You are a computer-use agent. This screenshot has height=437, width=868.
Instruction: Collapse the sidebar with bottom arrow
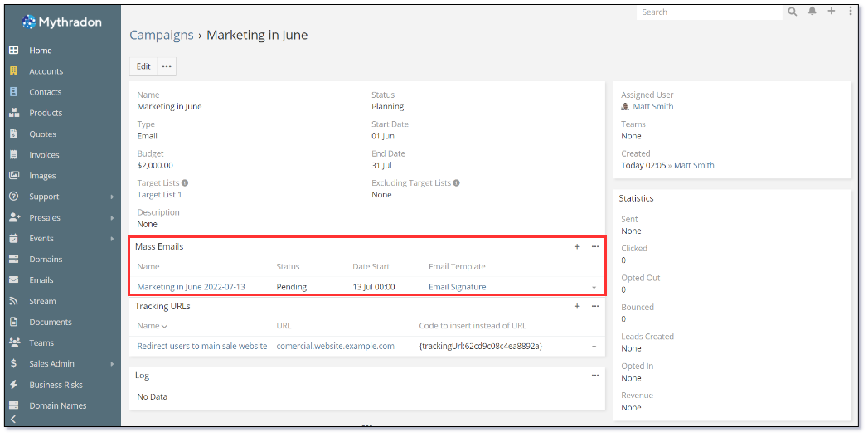pyautogui.click(x=13, y=420)
